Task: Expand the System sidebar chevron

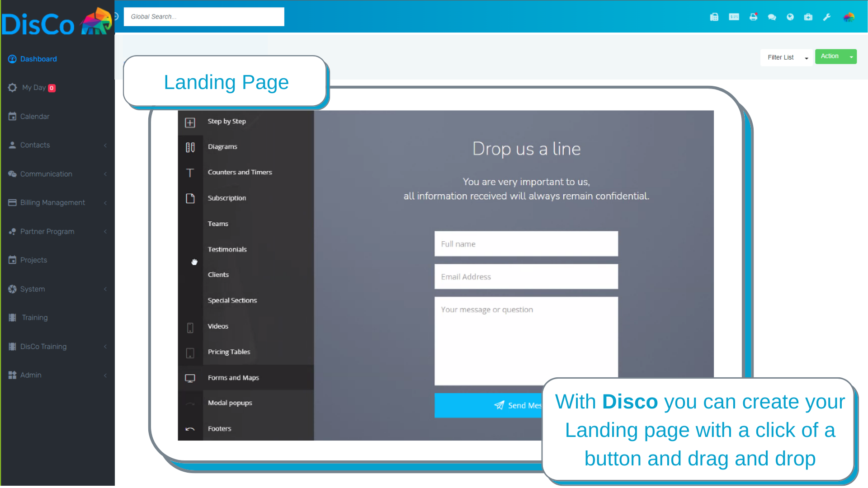Action: 105,289
